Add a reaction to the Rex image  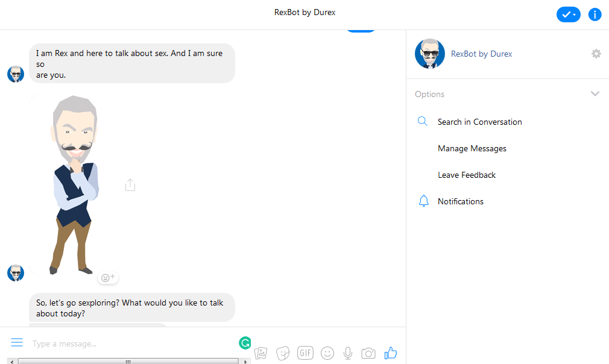tap(107, 277)
